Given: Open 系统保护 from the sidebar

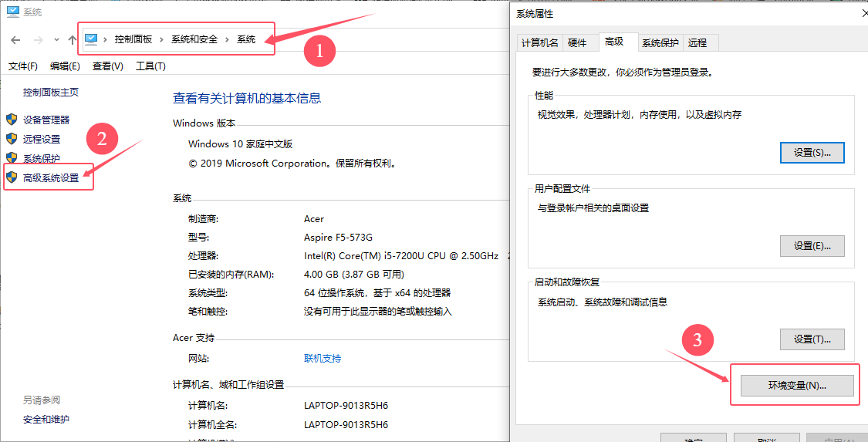Looking at the screenshot, I should [x=42, y=159].
